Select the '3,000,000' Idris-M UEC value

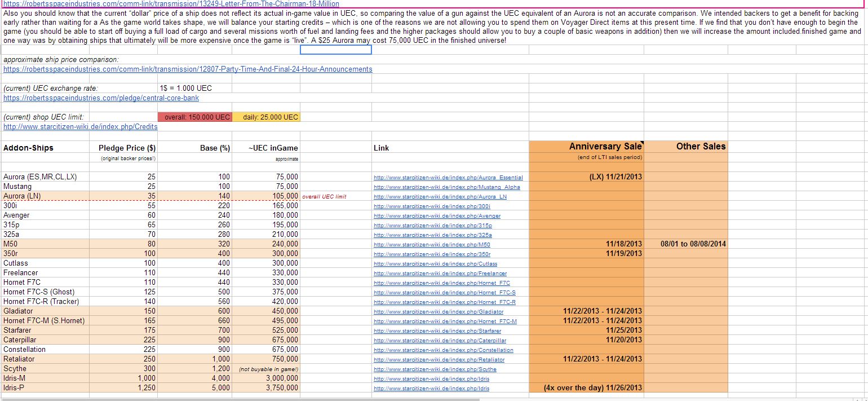click(282, 378)
